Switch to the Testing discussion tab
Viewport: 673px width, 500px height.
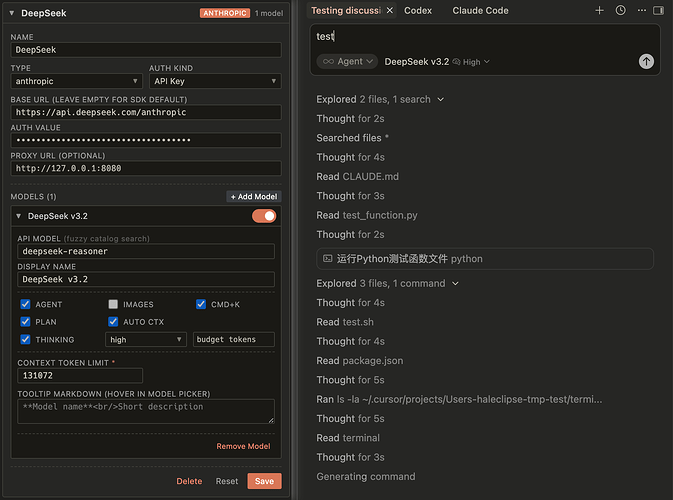[346, 10]
